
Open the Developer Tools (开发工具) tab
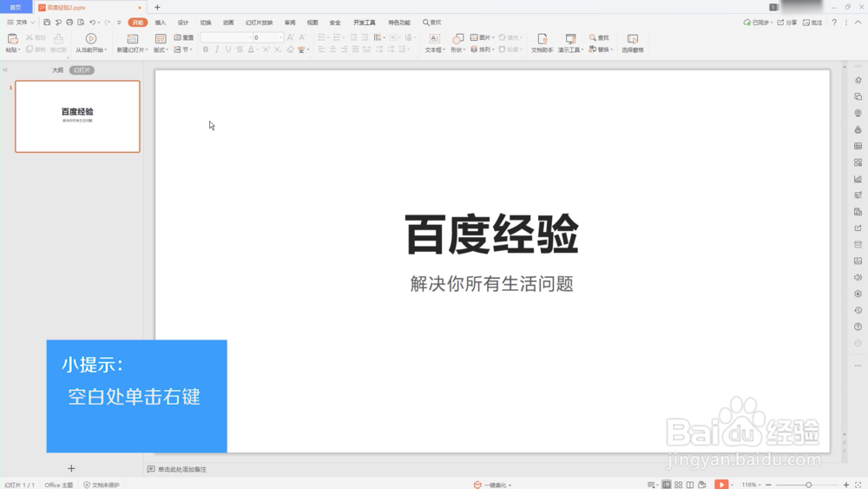pyautogui.click(x=365, y=23)
